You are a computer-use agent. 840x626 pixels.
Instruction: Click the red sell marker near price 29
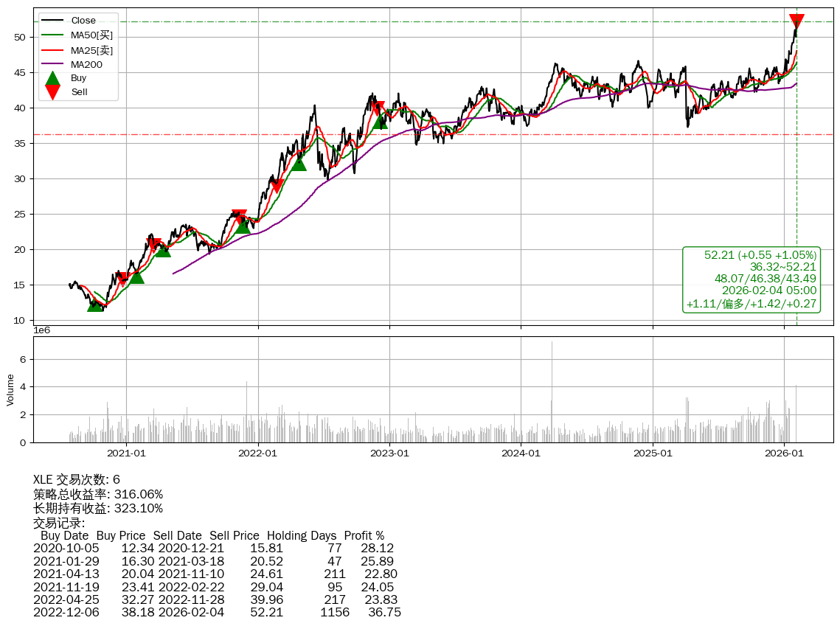click(277, 186)
